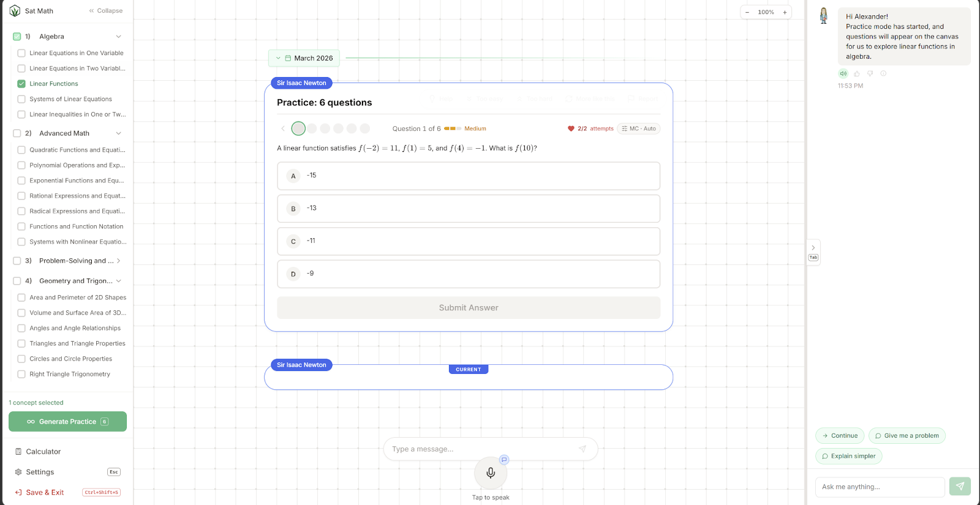
Task: Click the CURRENT badge on canvas
Action: [469, 370]
